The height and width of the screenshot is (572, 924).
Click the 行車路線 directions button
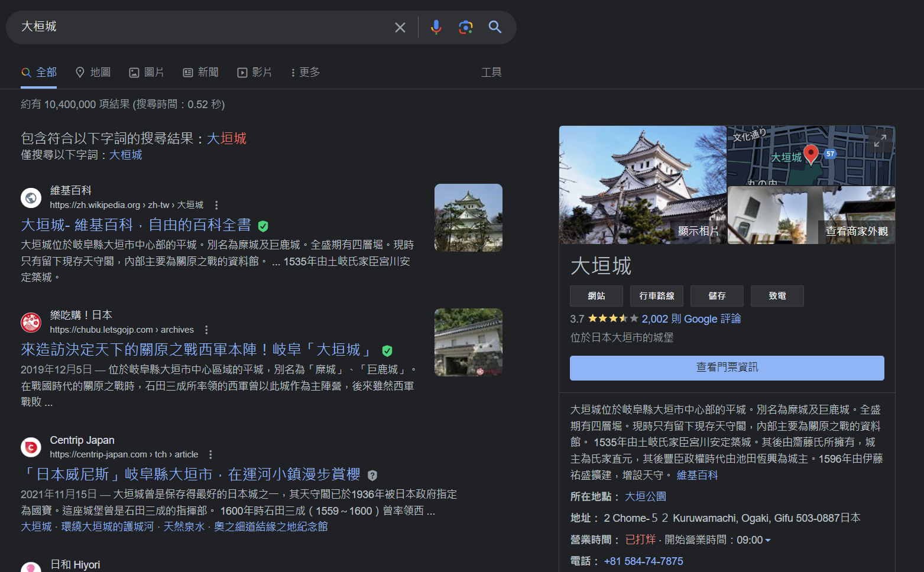pyautogui.click(x=657, y=296)
